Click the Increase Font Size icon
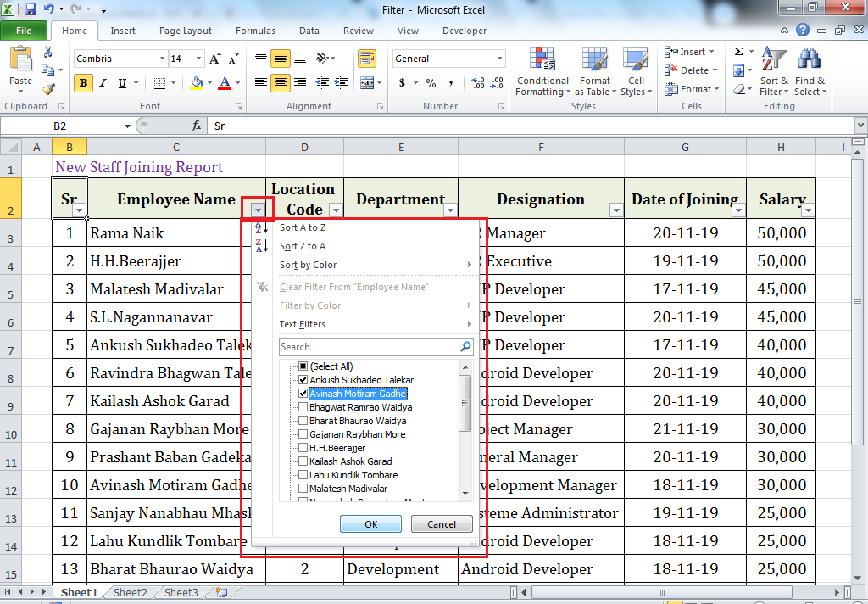The image size is (868, 604). 214,59
